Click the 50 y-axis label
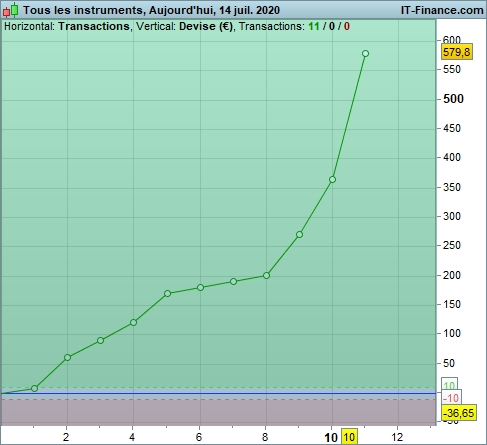This screenshot has height=445, width=487. [x=449, y=363]
